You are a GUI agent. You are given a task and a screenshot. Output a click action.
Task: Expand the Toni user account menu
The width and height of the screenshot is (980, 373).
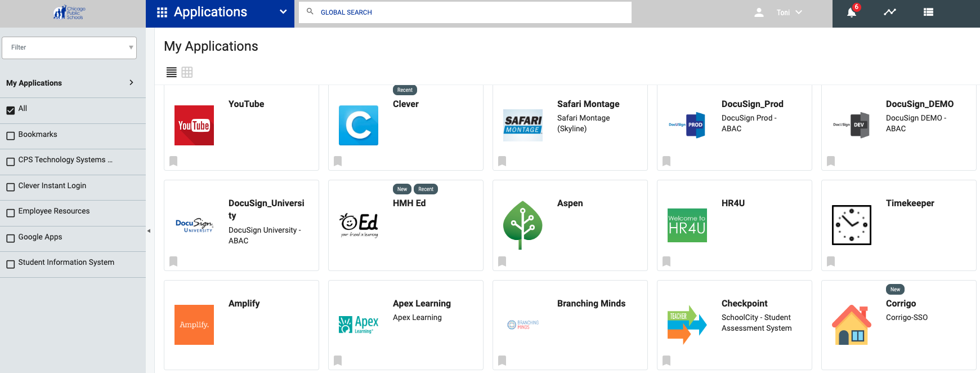[788, 12]
